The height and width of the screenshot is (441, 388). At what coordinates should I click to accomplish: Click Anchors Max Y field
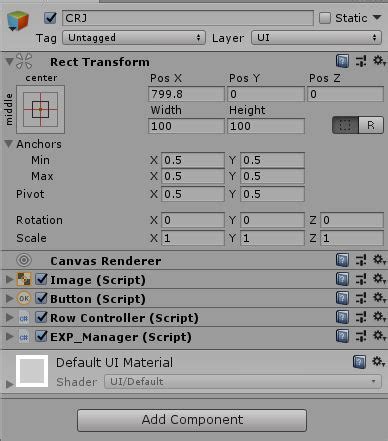[x=272, y=176]
